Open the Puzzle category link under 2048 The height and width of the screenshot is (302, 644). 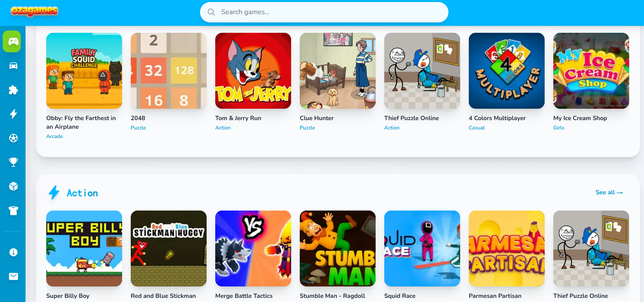(138, 128)
